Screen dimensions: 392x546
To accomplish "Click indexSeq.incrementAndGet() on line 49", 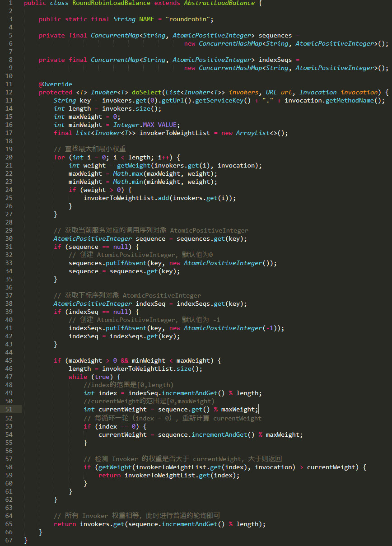I will 177,393.
